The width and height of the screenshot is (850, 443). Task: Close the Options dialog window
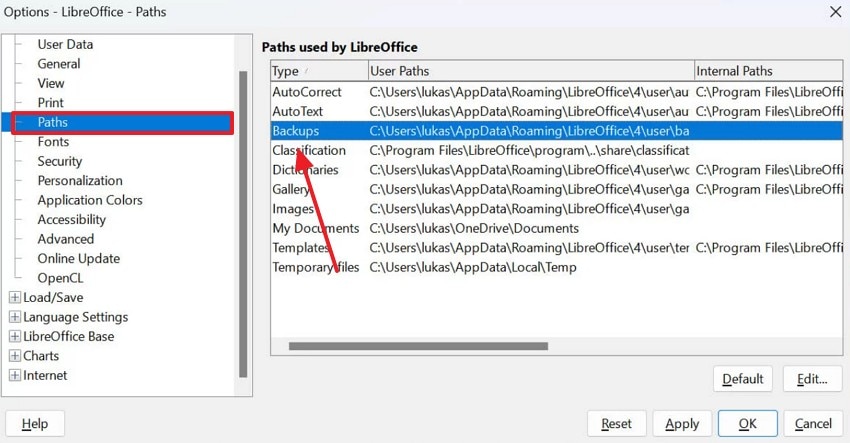835,12
